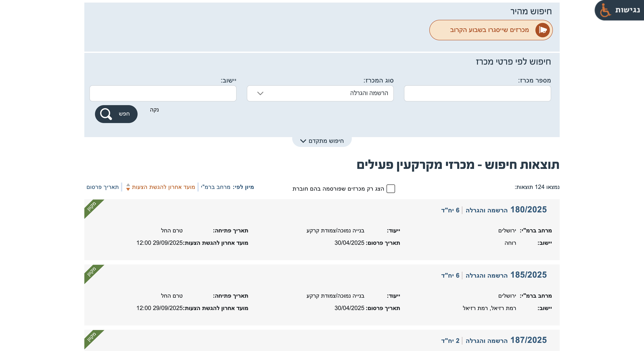This screenshot has height=351, width=644.
Task: Click בנייה נמוכה/צמודת קרקע in tender 185/2025
Action: [335, 296]
